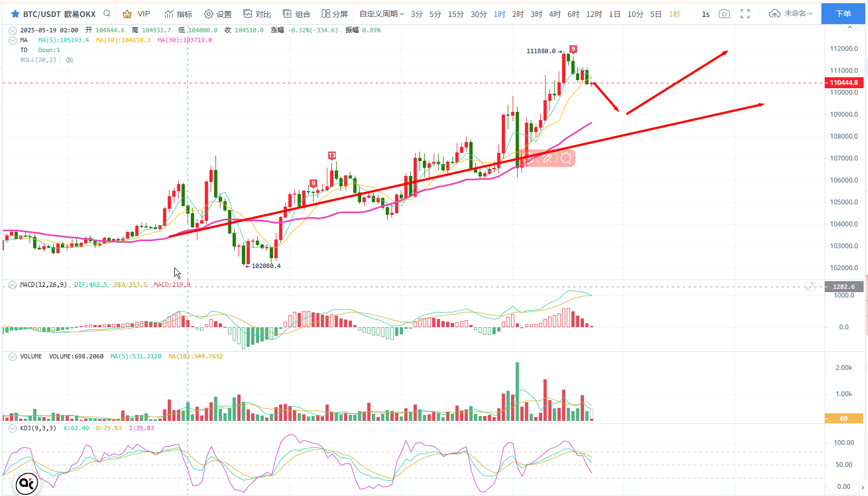Click the current price tag 110444.8

pyautogui.click(x=844, y=83)
